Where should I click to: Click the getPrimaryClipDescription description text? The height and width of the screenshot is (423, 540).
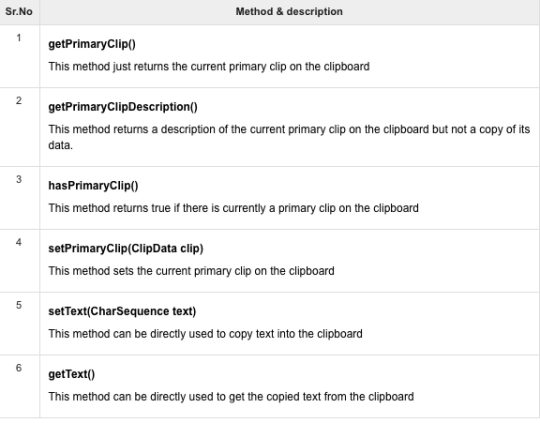(x=289, y=137)
